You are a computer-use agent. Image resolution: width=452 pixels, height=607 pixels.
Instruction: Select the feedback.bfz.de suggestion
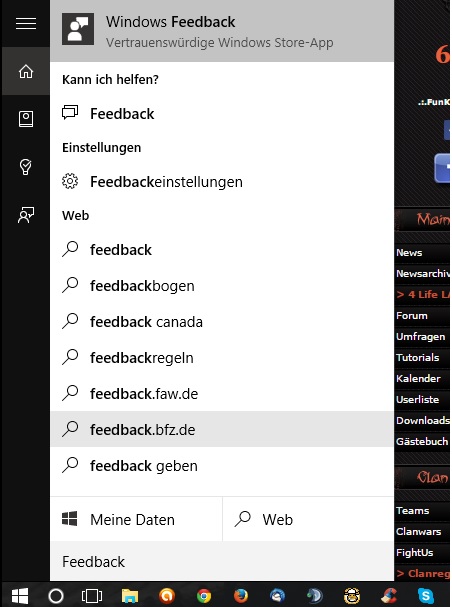pos(222,429)
